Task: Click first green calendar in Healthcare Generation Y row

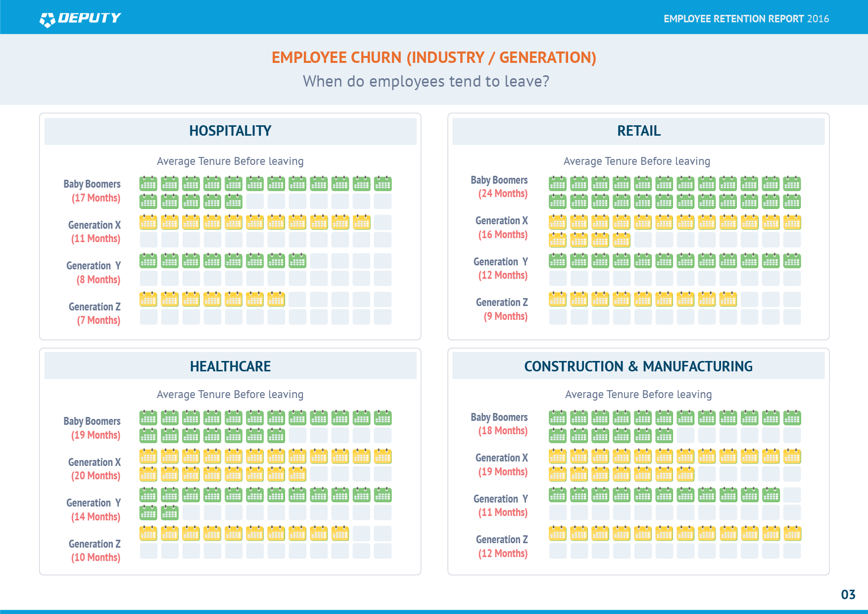Action: [x=148, y=495]
